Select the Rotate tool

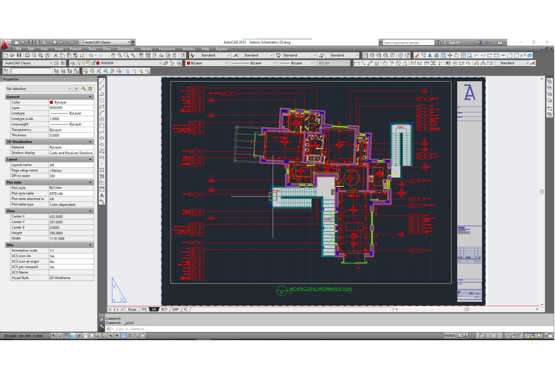(x=457, y=55)
